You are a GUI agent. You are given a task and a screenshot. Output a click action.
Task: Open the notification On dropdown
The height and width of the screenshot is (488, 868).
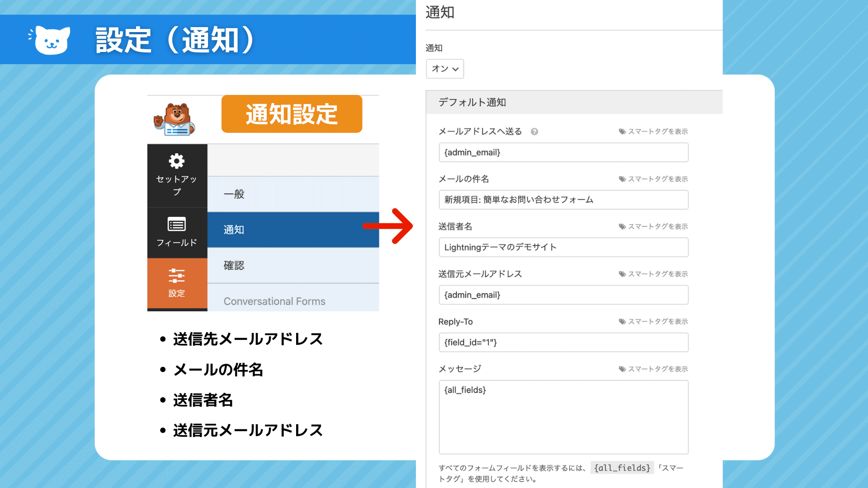(x=445, y=69)
